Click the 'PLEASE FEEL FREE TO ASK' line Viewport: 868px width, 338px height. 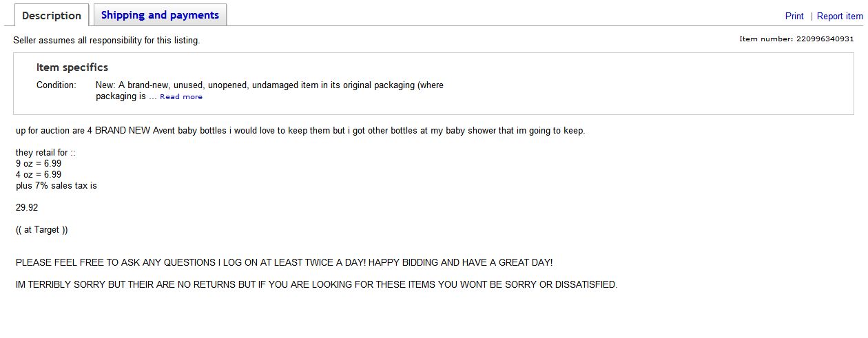point(284,263)
